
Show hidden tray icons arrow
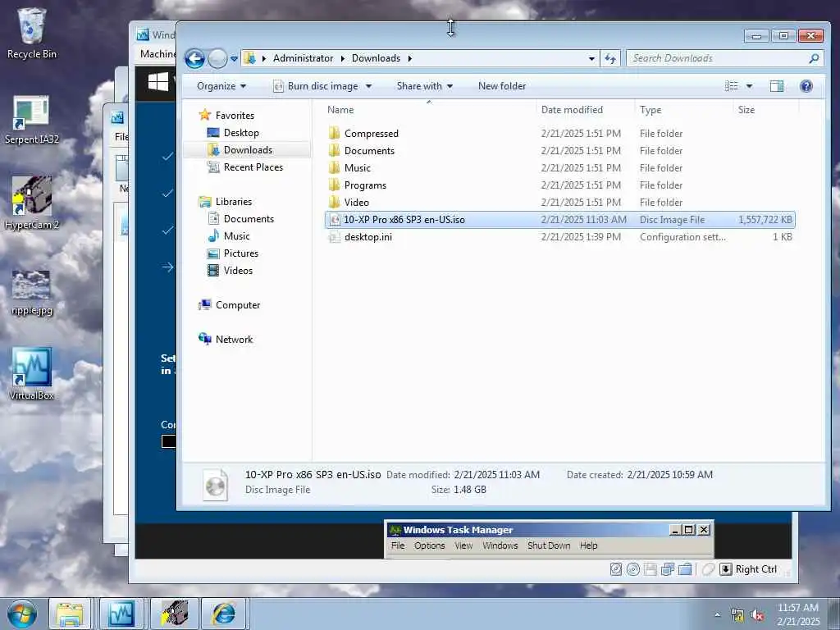pos(717,614)
